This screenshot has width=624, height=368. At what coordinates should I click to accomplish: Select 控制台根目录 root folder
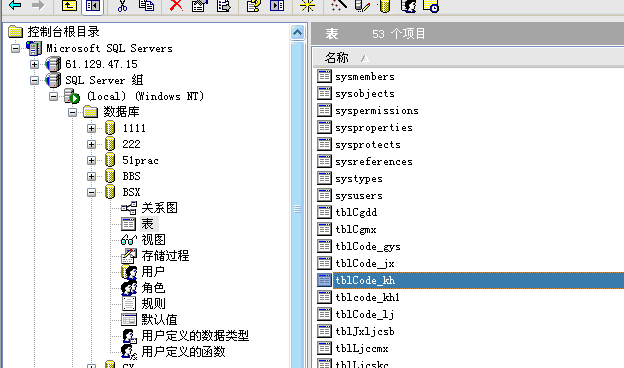[x=63, y=32]
